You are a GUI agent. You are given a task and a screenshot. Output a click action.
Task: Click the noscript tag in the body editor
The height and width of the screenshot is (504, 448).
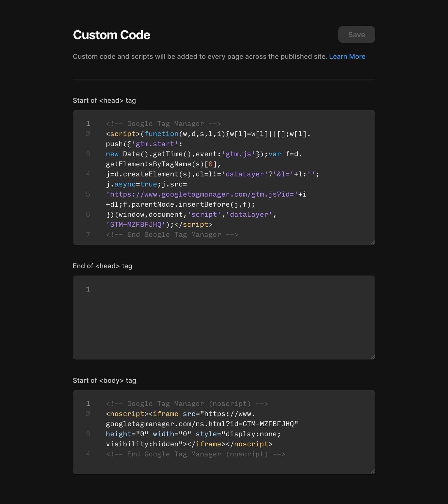click(x=126, y=414)
